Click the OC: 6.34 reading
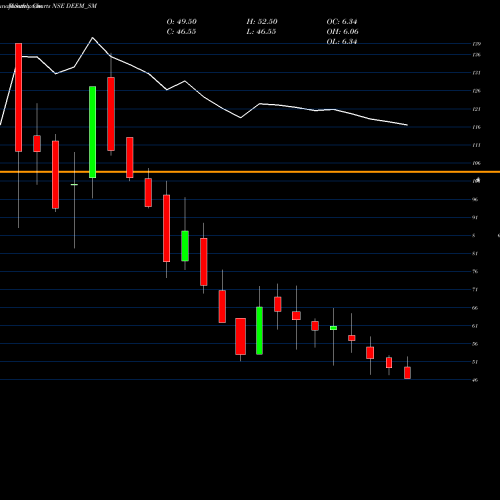 [x=342, y=22]
